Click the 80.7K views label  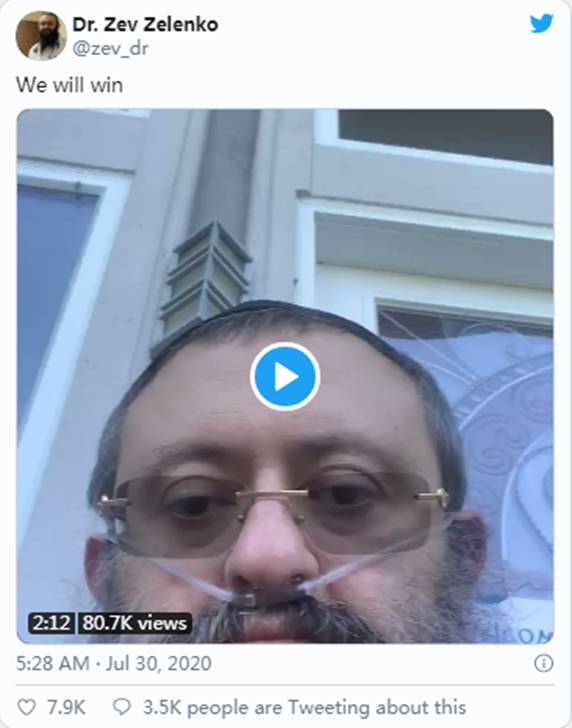click(x=134, y=623)
